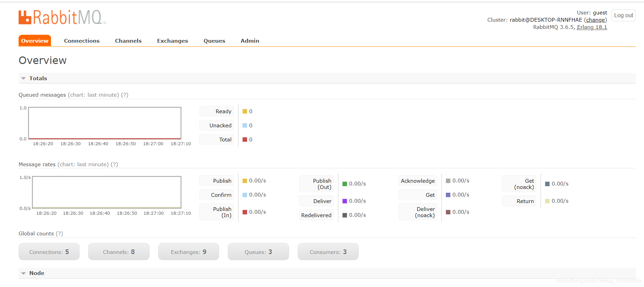Click the Confirm rate blue swatch
The height and width of the screenshot is (287, 644).
point(245,195)
